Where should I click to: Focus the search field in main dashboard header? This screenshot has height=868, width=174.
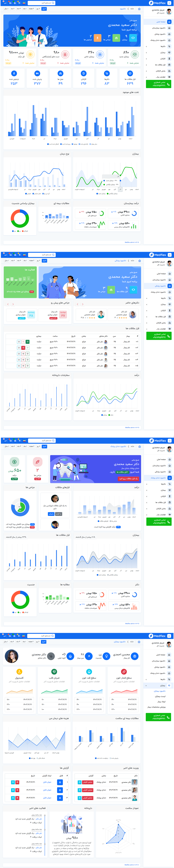[x=42, y=3]
